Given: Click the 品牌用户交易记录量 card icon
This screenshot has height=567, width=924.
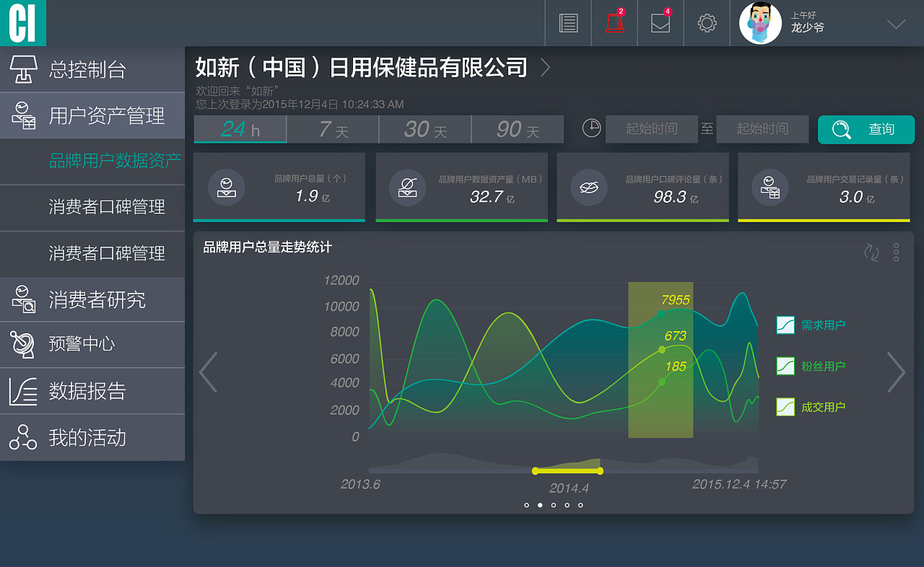Looking at the screenshot, I should pos(770,188).
